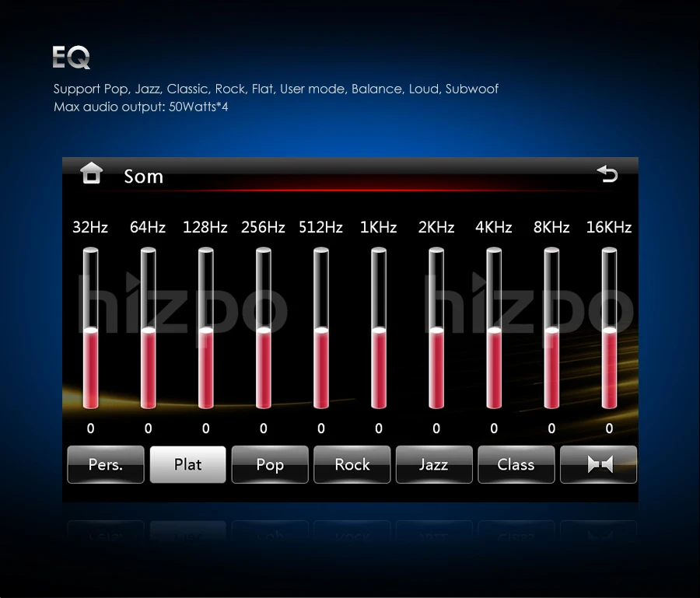Adjust the 128Hz slider handle
Image resolution: width=700 pixels, height=598 pixels.
point(206,330)
